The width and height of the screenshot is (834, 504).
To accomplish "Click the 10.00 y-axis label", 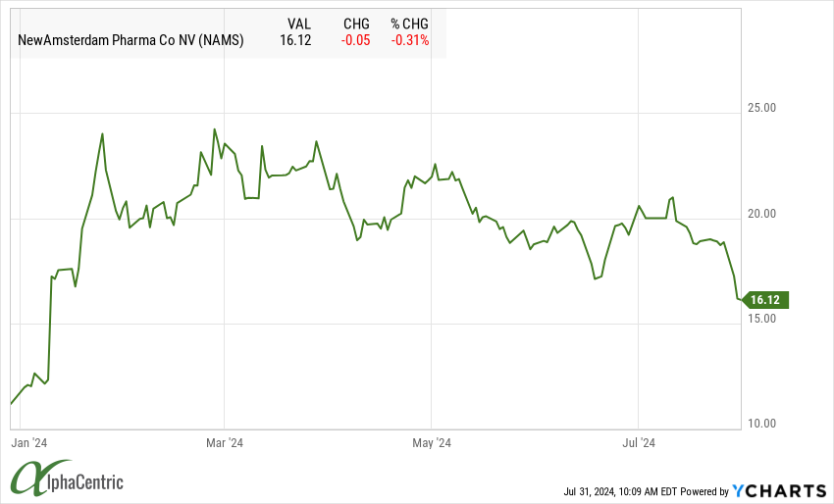I will (761, 424).
